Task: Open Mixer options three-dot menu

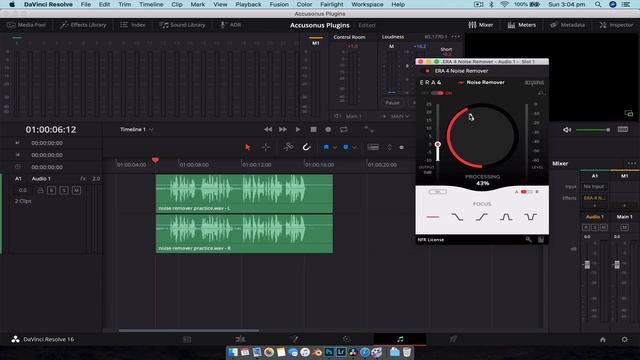Action: pos(632,163)
